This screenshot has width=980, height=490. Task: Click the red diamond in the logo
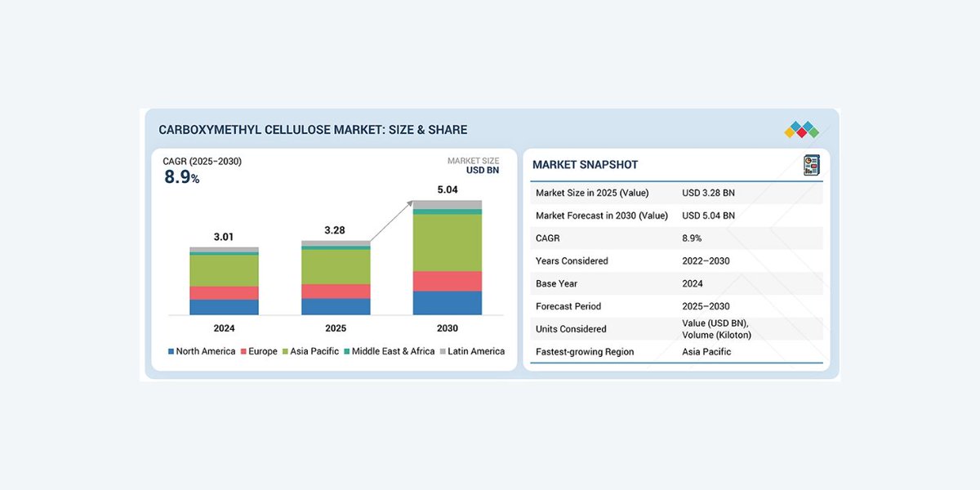tap(802, 133)
